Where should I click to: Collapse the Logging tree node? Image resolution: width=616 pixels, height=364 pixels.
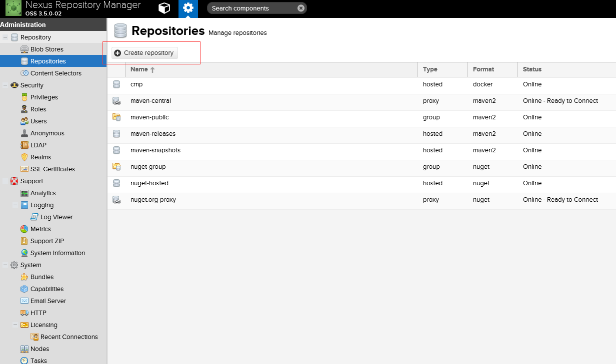[15, 205]
